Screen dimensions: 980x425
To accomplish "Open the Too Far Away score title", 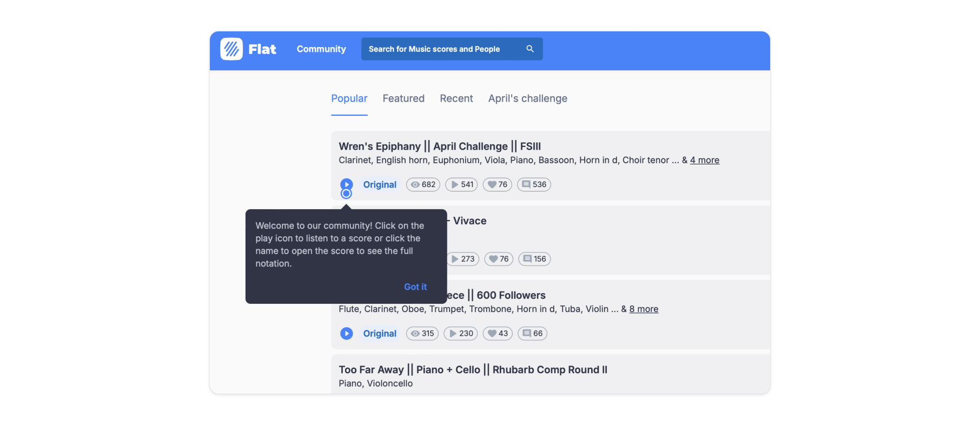I will (473, 370).
